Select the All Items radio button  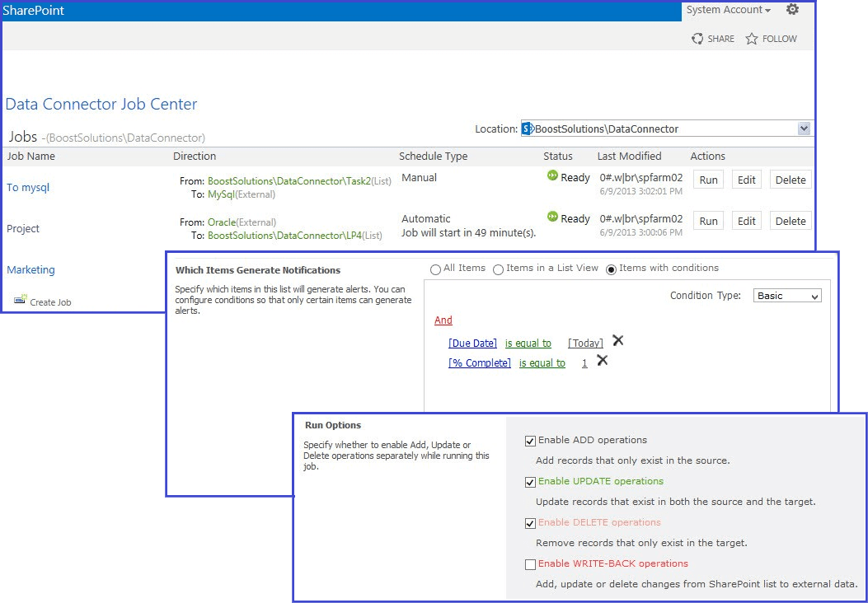coord(436,270)
